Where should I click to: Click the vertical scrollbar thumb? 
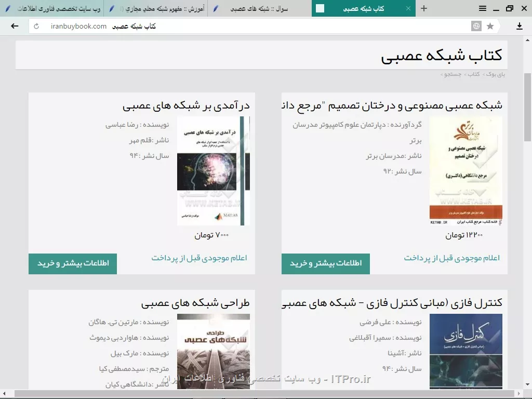(527, 107)
